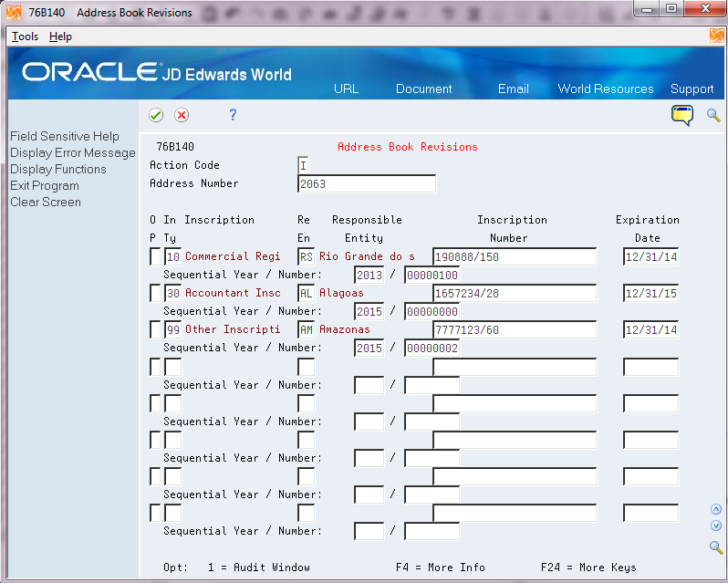
Task: Open the Support link
Action: pyautogui.click(x=692, y=88)
